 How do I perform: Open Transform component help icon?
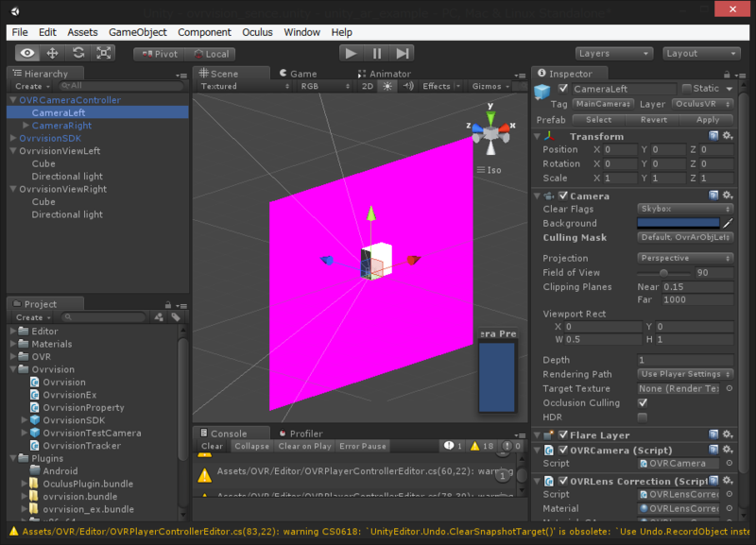point(713,136)
